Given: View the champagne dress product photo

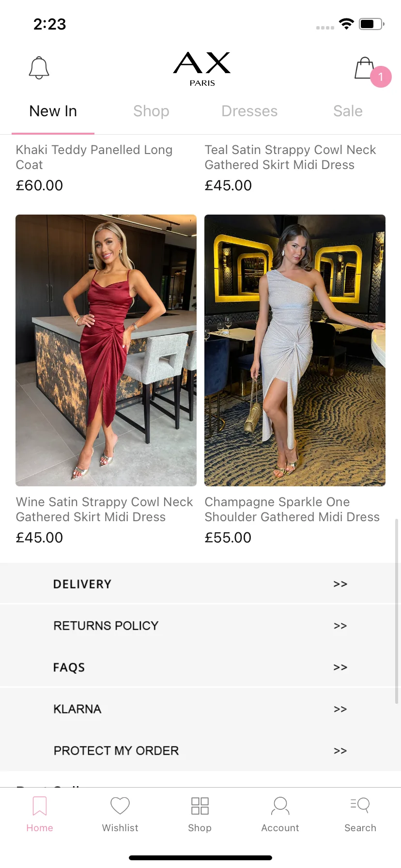Looking at the screenshot, I should click(295, 350).
